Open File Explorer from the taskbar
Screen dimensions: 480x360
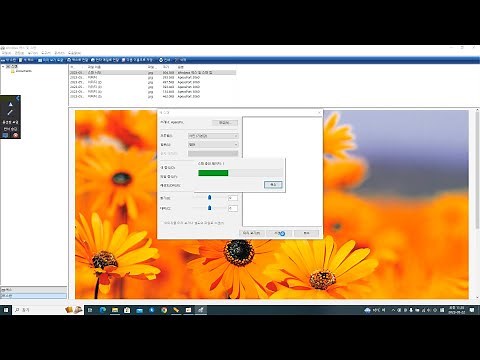point(115,310)
